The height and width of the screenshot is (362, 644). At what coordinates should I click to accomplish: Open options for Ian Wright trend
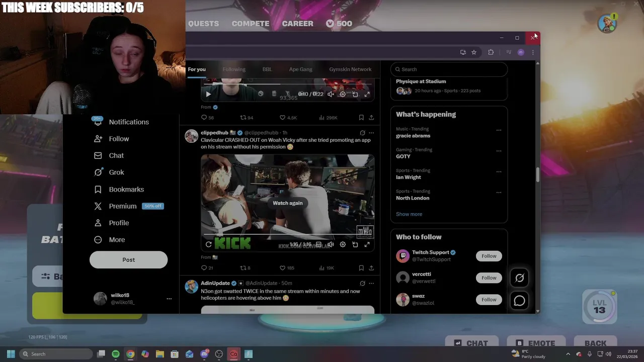[x=499, y=171]
